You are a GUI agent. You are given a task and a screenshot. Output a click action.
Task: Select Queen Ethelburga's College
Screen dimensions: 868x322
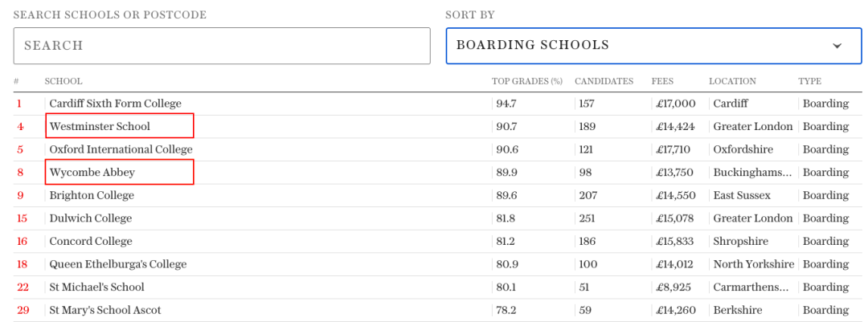pyautogui.click(x=118, y=264)
